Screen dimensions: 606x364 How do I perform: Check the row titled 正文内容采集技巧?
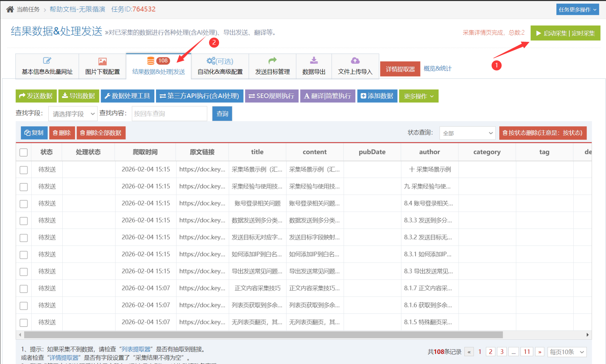(x=23, y=289)
